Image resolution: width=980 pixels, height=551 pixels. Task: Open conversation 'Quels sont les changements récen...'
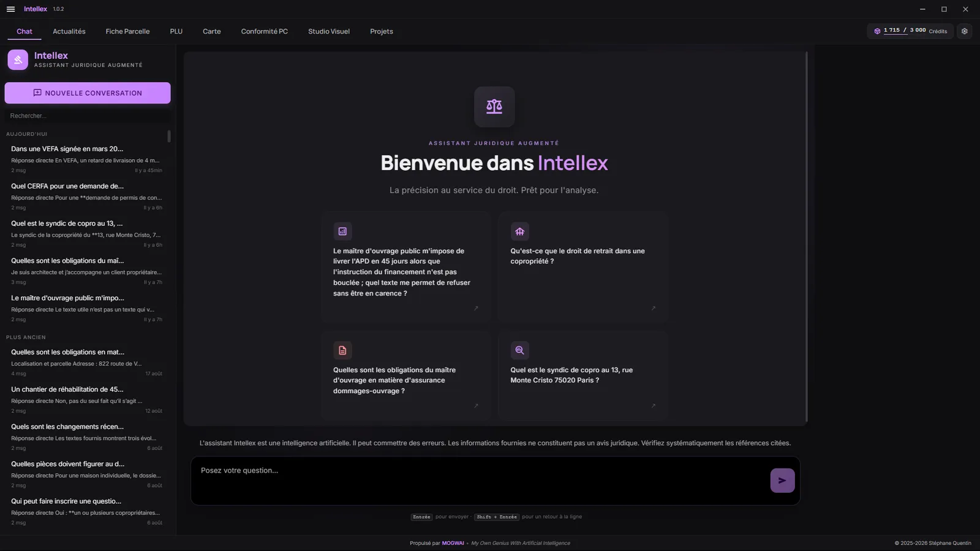pyautogui.click(x=86, y=437)
